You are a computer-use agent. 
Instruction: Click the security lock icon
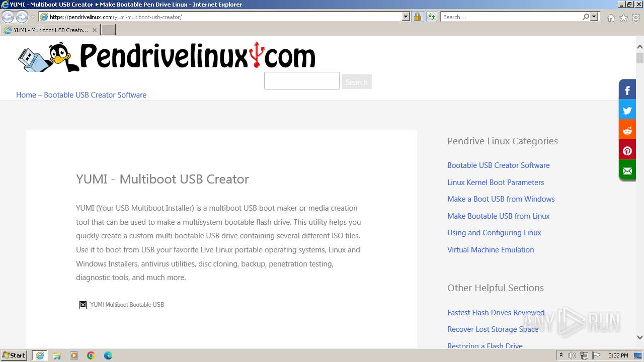coord(417,17)
